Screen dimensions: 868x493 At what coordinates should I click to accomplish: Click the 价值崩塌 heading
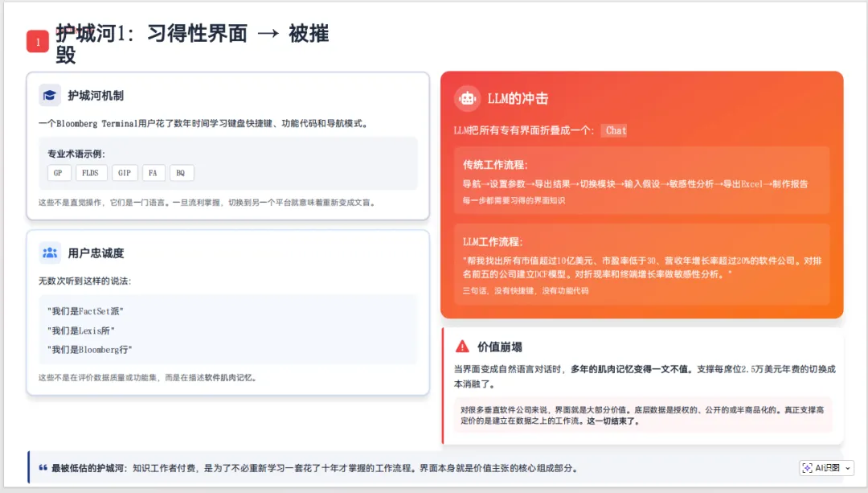499,347
